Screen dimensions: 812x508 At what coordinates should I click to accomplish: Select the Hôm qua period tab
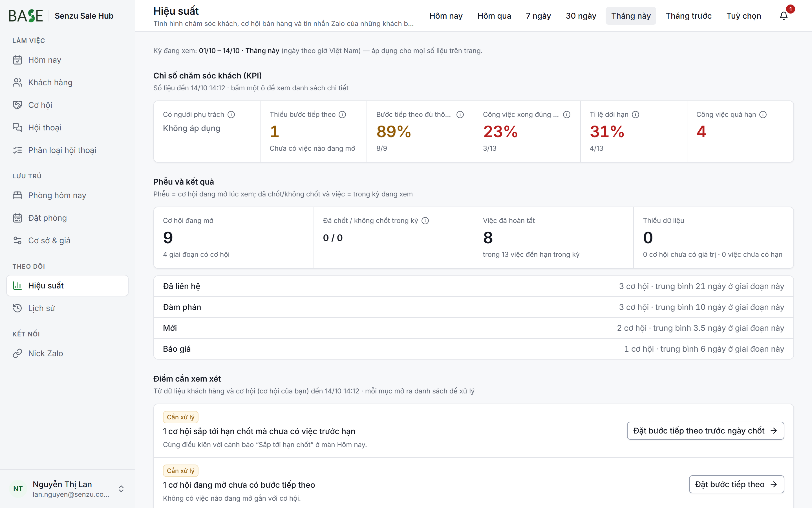pyautogui.click(x=494, y=16)
